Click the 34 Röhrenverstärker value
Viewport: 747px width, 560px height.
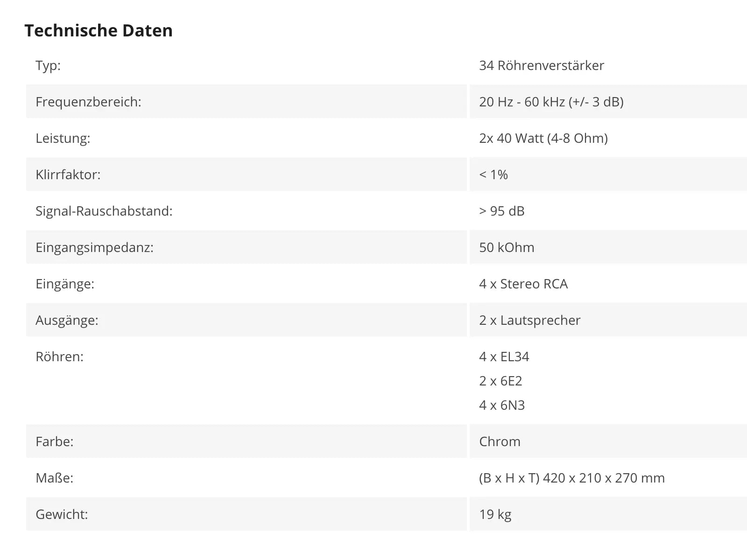pos(542,65)
